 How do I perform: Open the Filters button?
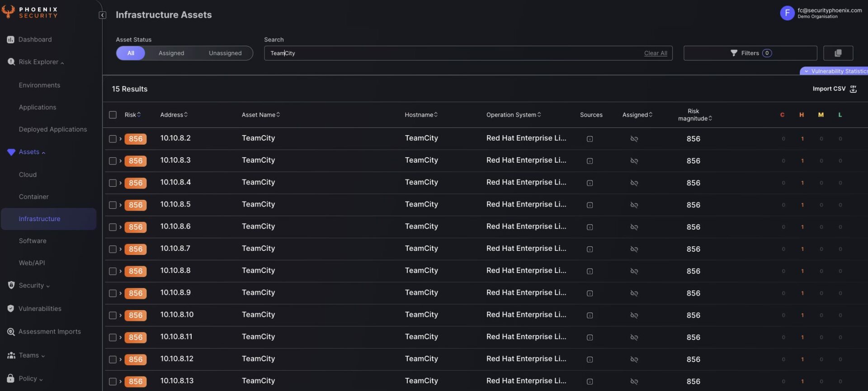pyautogui.click(x=750, y=53)
